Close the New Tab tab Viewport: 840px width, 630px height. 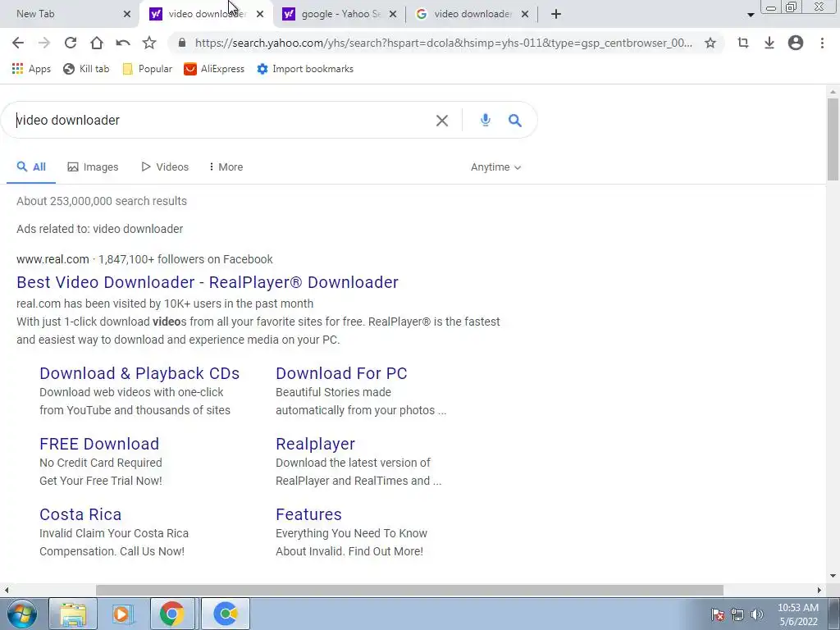tap(127, 14)
